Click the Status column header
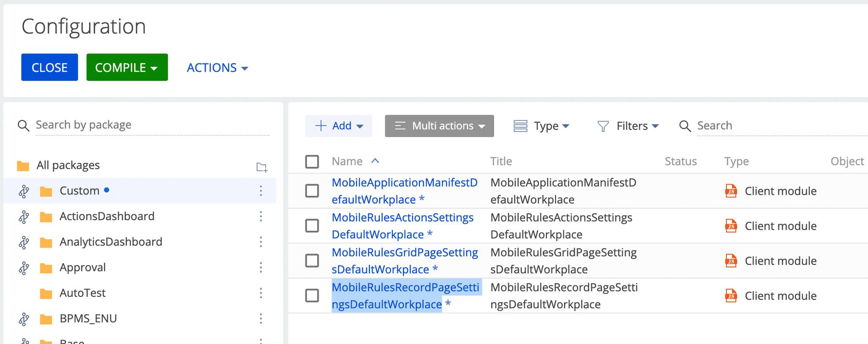Image resolution: width=868 pixels, height=344 pixels. pos(681,161)
